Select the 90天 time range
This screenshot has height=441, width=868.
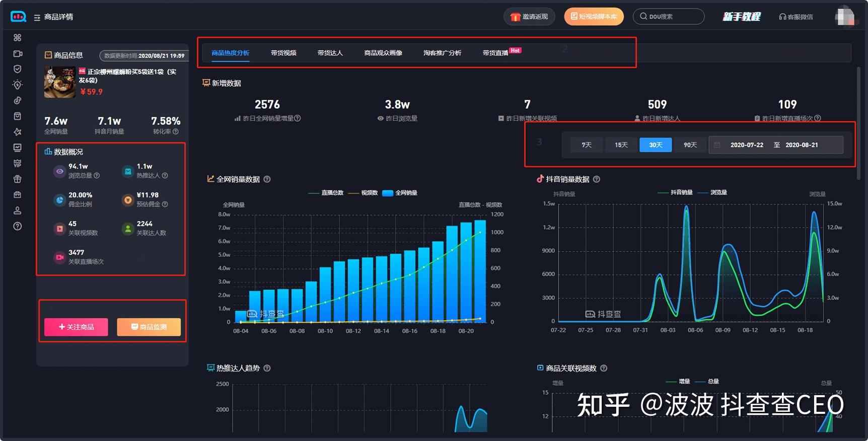690,145
